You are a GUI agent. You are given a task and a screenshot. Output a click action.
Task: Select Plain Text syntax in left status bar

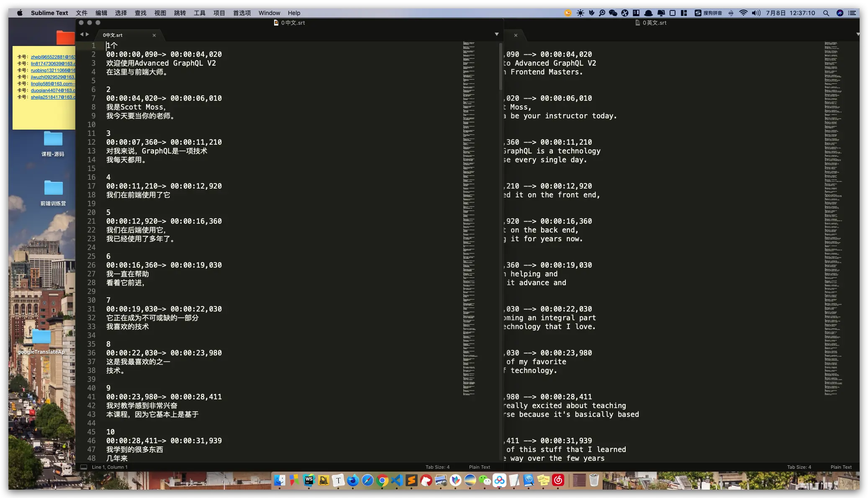(479, 467)
